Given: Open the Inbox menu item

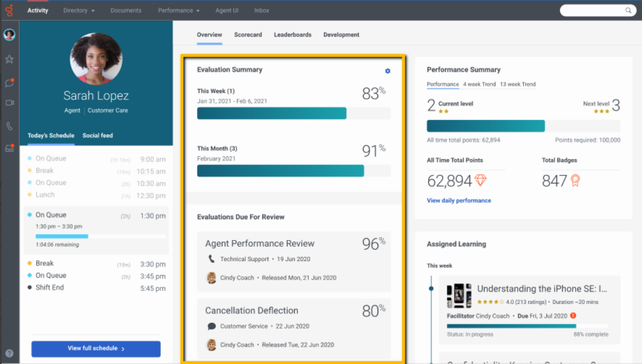Looking at the screenshot, I should pos(261,10).
